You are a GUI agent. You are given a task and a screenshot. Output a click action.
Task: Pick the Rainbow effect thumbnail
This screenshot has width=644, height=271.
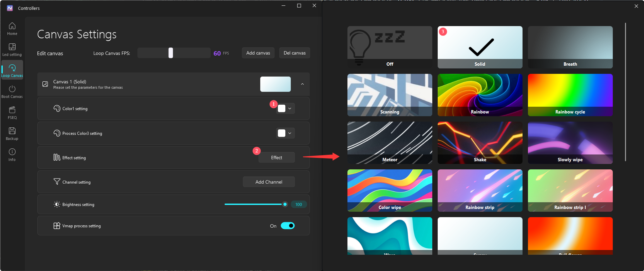pos(480,95)
